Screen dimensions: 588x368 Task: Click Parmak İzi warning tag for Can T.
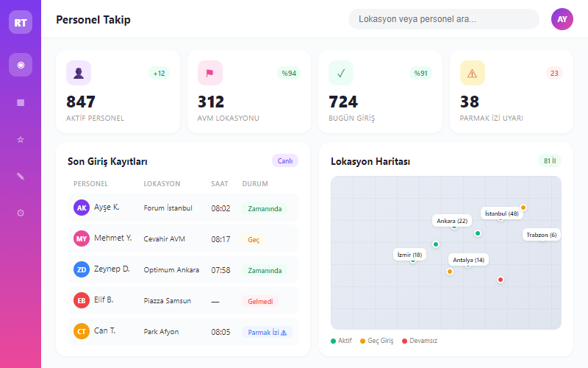(x=268, y=332)
